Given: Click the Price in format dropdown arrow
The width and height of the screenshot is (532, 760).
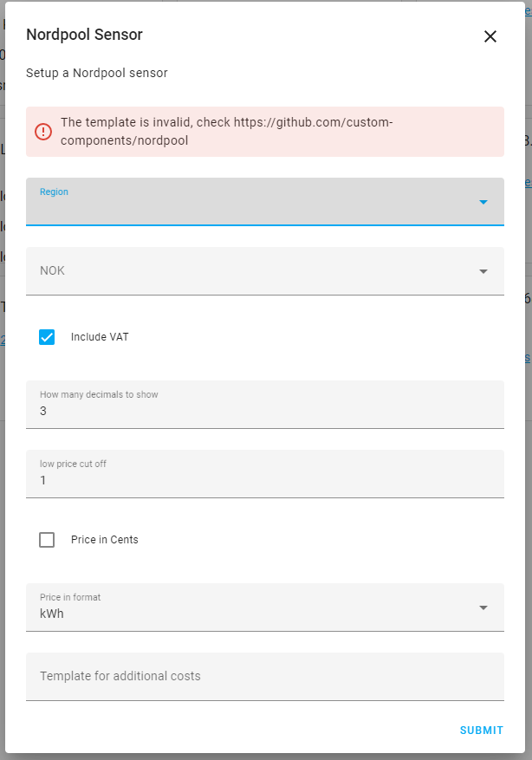Looking at the screenshot, I should (x=483, y=607).
